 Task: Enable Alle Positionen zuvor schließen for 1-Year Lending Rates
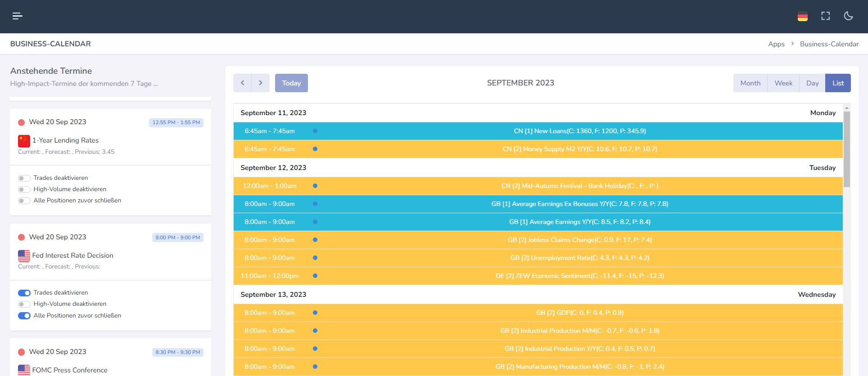coord(24,201)
